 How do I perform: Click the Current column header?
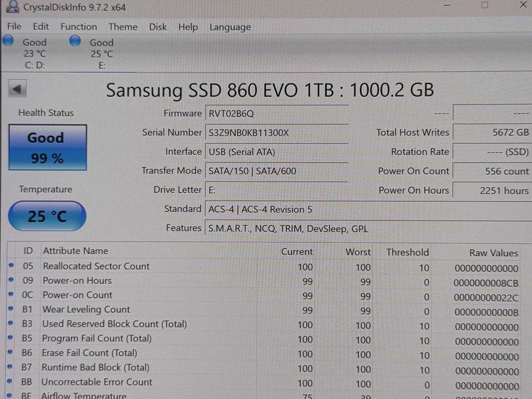297,252
